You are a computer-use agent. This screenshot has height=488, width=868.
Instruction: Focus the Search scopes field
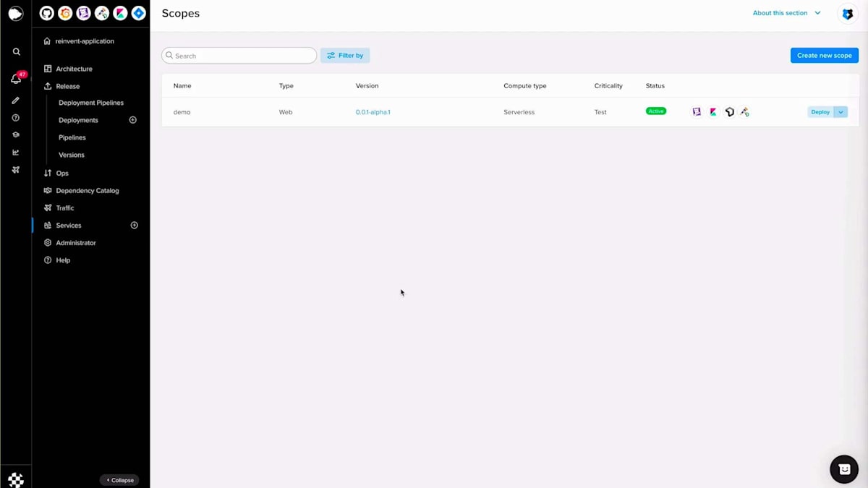(239, 56)
